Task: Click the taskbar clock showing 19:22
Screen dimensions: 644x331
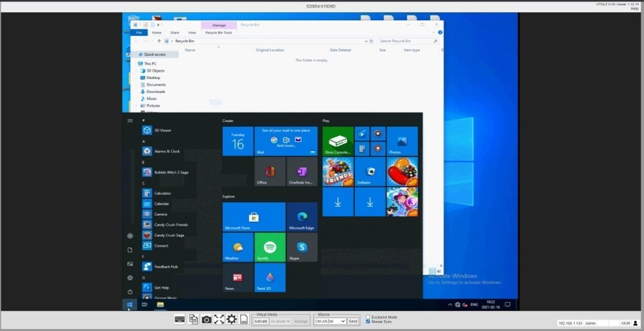Action: click(x=491, y=304)
